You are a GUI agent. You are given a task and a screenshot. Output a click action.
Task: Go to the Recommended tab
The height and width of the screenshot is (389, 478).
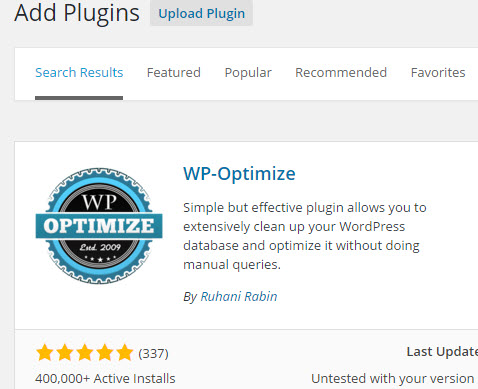tap(341, 72)
